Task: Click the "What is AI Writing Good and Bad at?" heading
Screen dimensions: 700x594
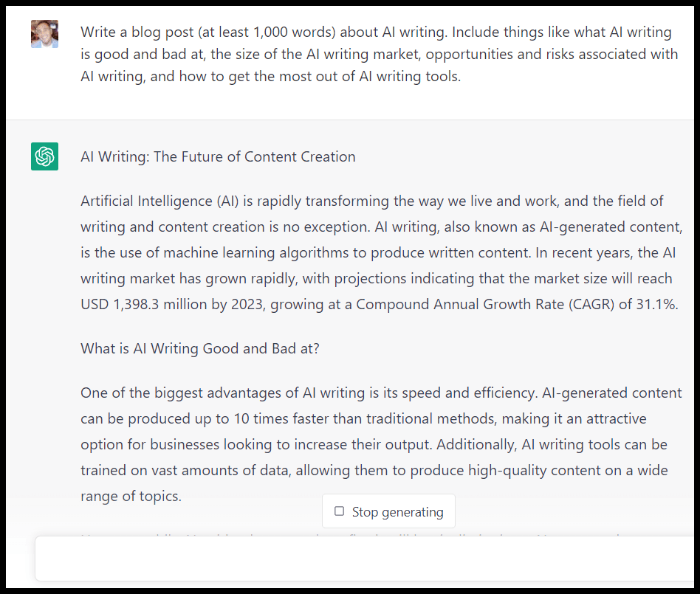Action: tap(200, 348)
